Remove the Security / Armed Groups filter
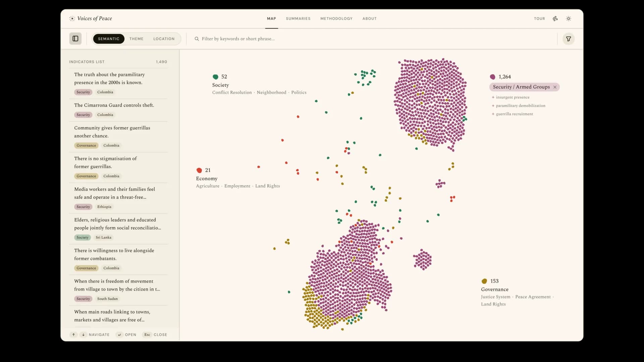Screen dimensions: 644x362 click(555, 87)
